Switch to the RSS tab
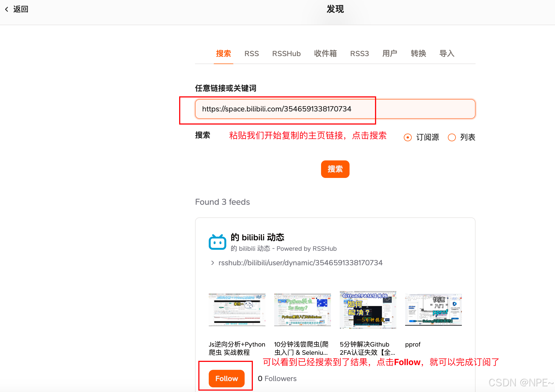Viewport: 555px width, 392px height. click(251, 54)
